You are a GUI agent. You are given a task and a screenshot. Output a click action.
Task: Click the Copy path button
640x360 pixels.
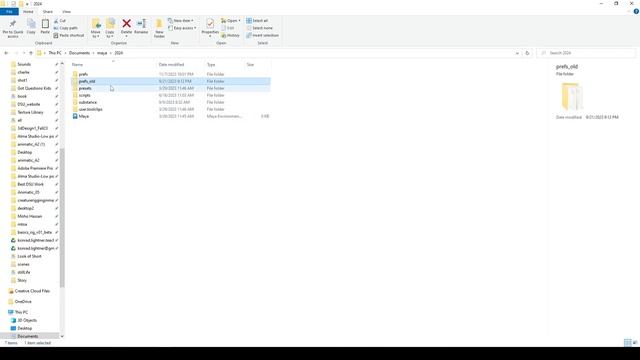[x=65, y=28]
